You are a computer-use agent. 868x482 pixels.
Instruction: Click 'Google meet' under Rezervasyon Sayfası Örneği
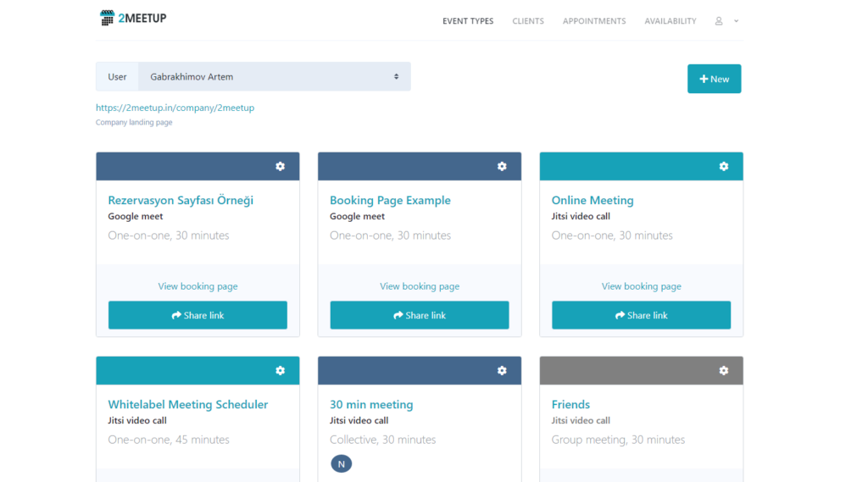(135, 216)
